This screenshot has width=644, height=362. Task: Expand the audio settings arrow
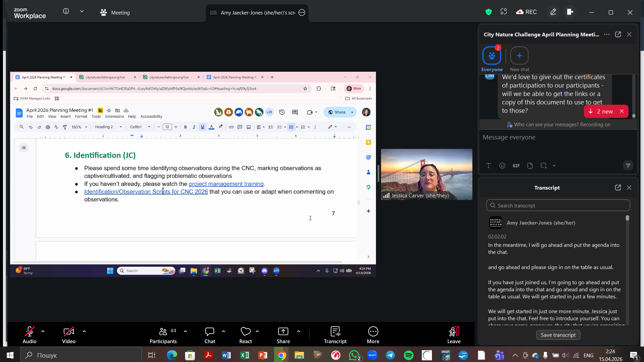tap(43, 331)
